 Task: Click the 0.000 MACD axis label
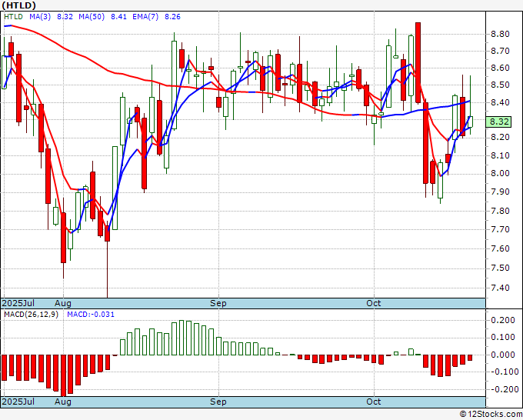pos(502,355)
